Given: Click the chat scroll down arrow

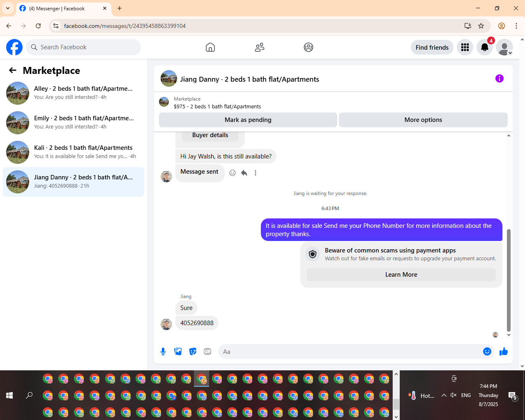Looking at the screenshot, I should click(509, 335).
